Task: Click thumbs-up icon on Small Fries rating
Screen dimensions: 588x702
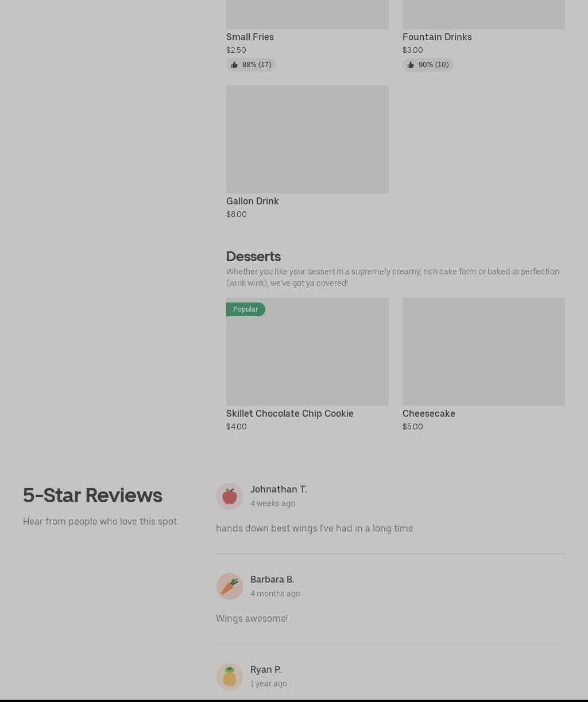Action: [234, 65]
